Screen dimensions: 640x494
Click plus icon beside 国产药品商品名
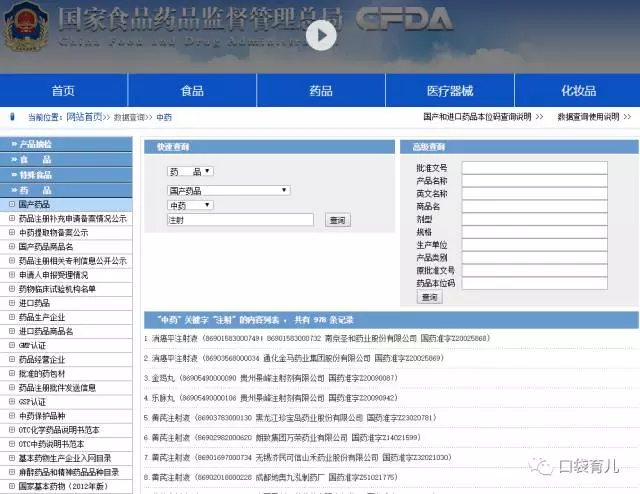[12, 247]
